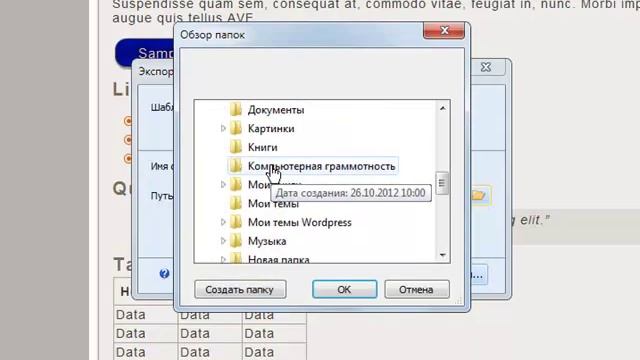Click the Создать папку button
640x360 pixels.
click(x=240, y=289)
